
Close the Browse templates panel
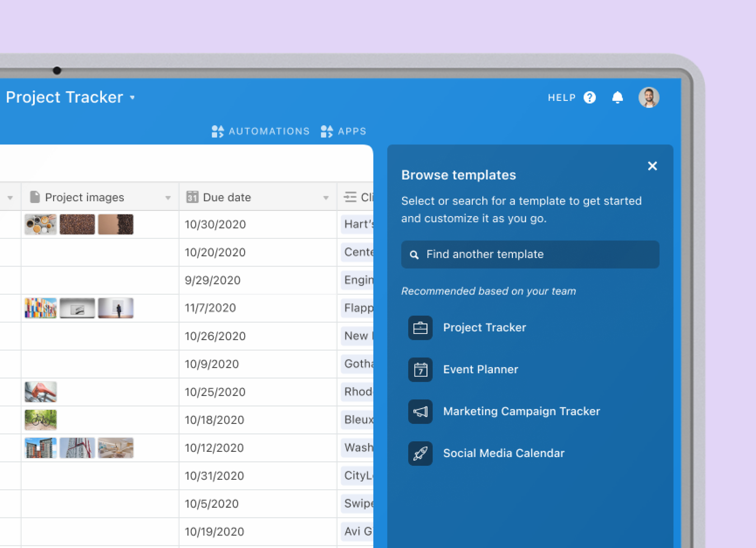(x=652, y=166)
